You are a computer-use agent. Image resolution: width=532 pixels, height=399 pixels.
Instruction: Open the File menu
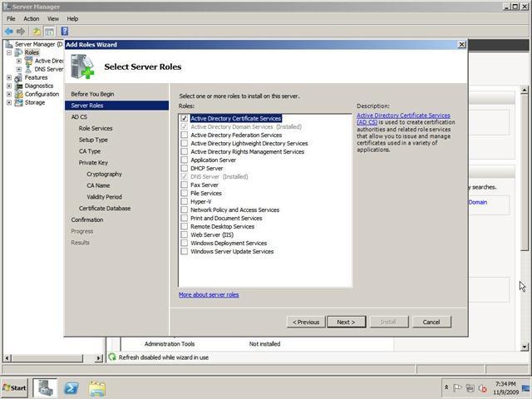point(11,18)
